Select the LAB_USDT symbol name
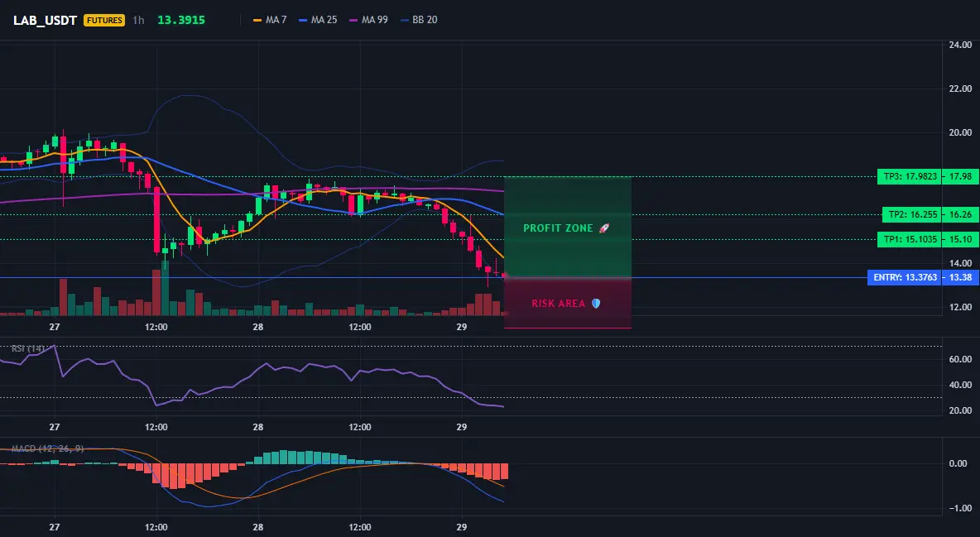 (45, 20)
